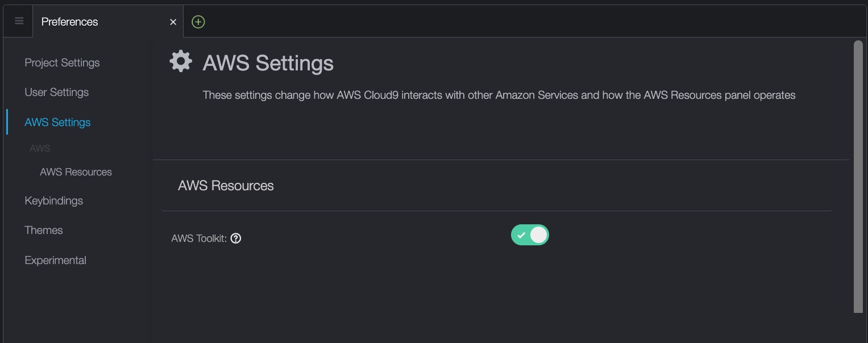This screenshot has width=868, height=343.
Task: Click the vertical scrollbar on the right
Action: point(858,176)
